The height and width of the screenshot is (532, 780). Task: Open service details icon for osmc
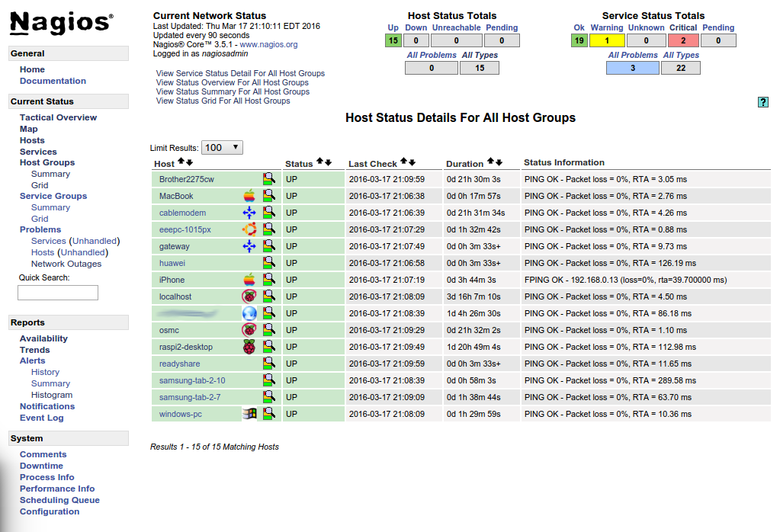pos(268,329)
